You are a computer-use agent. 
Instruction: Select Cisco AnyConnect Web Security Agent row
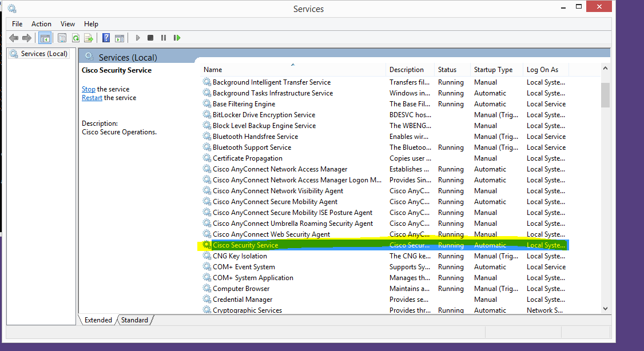(x=385, y=234)
